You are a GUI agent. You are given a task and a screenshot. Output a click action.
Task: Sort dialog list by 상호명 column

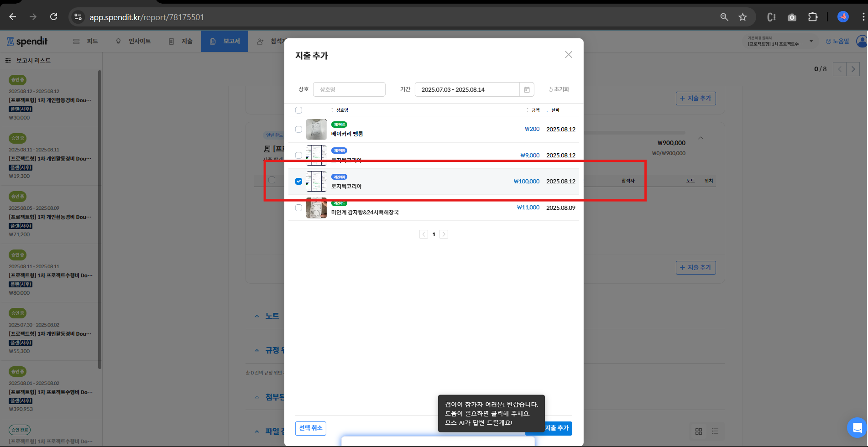point(340,110)
